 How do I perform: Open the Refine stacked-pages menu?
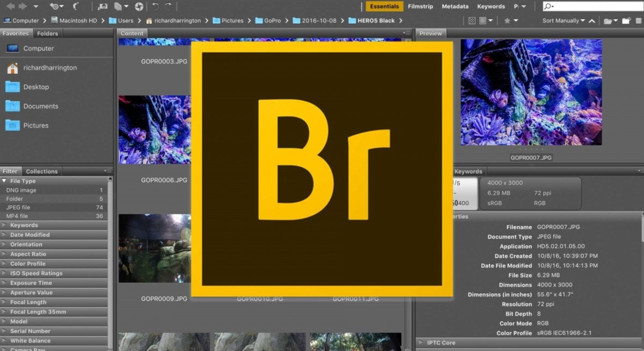pyautogui.click(x=121, y=7)
